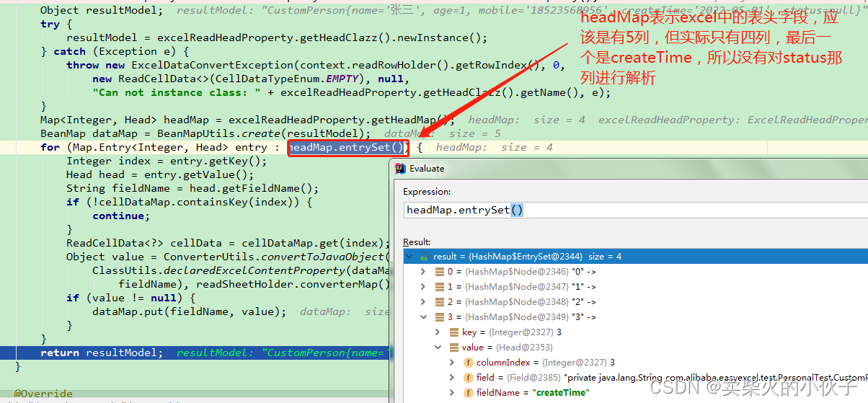The image size is (868, 403).
Task: Click the 'Object resultModel;' declaration line
Action: pyautogui.click(x=102, y=10)
